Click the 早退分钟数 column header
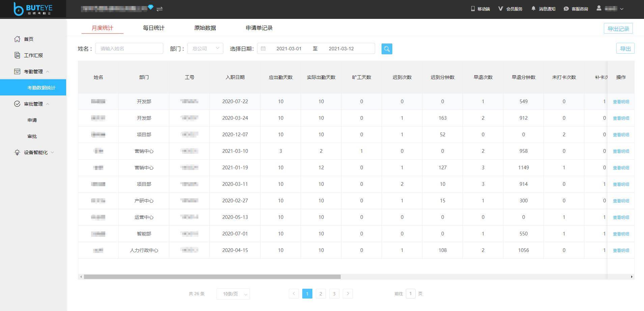This screenshot has height=311, width=644. coord(523,77)
